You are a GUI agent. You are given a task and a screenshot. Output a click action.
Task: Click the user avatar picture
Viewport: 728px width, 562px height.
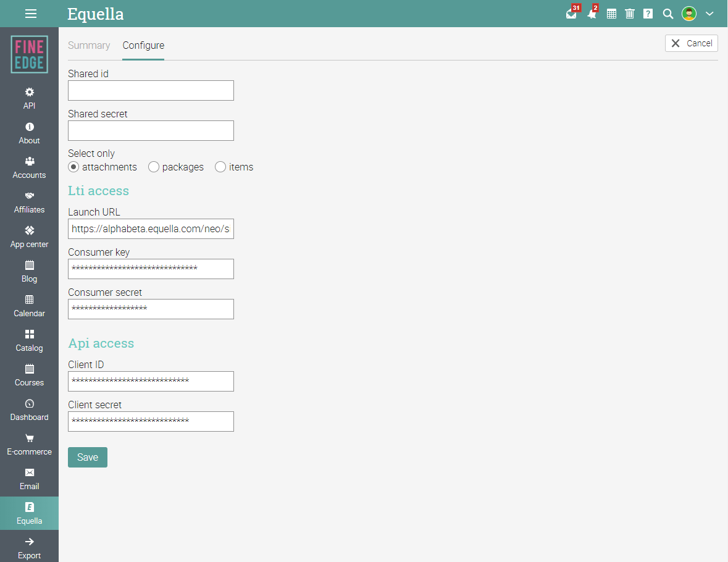[x=688, y=14]
